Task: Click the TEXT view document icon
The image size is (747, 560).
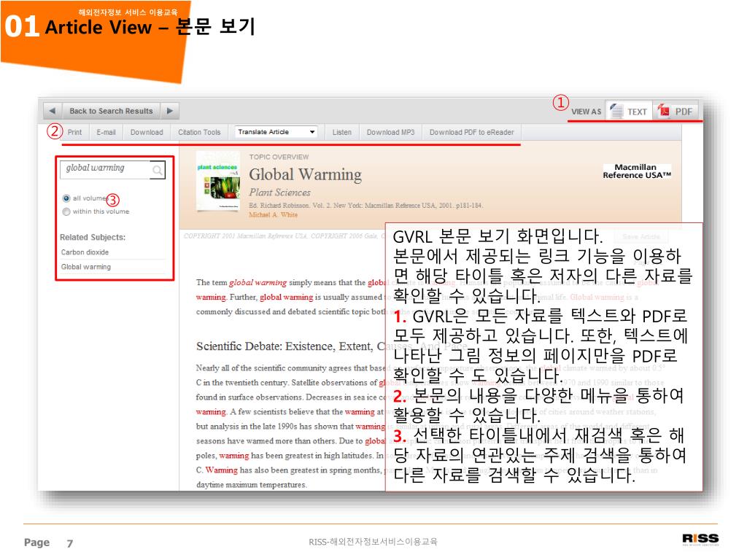Action: pyautogui.click(x=617, y=111)
